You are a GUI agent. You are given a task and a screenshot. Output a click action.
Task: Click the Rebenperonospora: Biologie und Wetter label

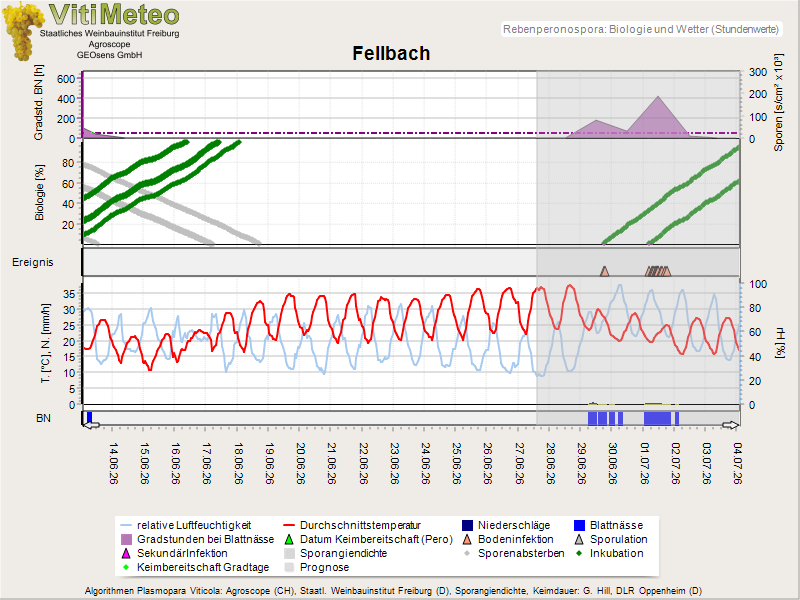pyautogui.click(x=641, y=30)
